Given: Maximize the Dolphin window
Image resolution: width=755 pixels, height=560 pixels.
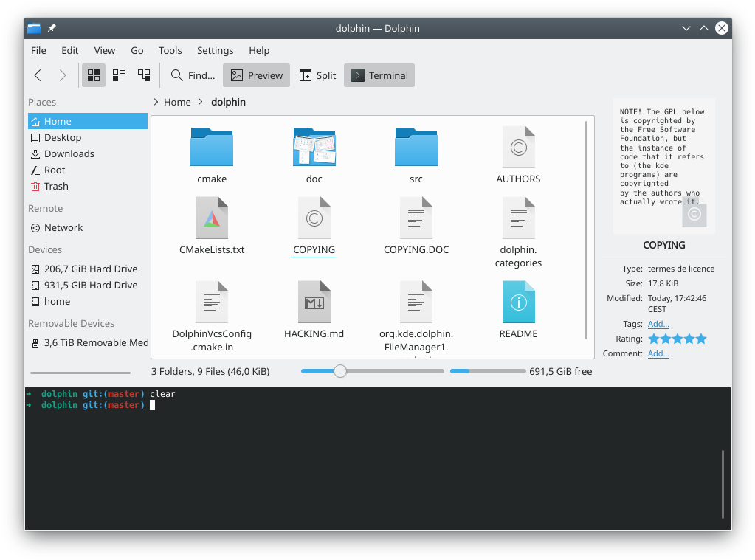Looking at the screenshot, I should point(704,29).
